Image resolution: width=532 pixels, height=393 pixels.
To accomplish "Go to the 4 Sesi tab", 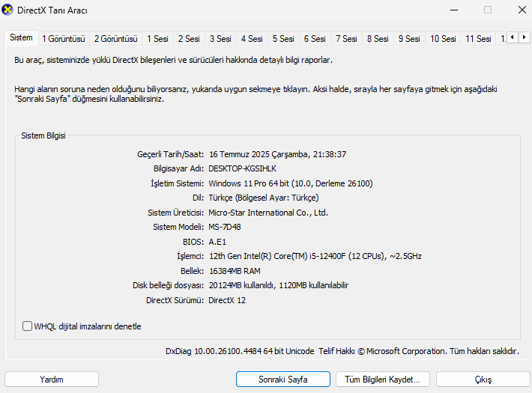I will coord(252,39).
